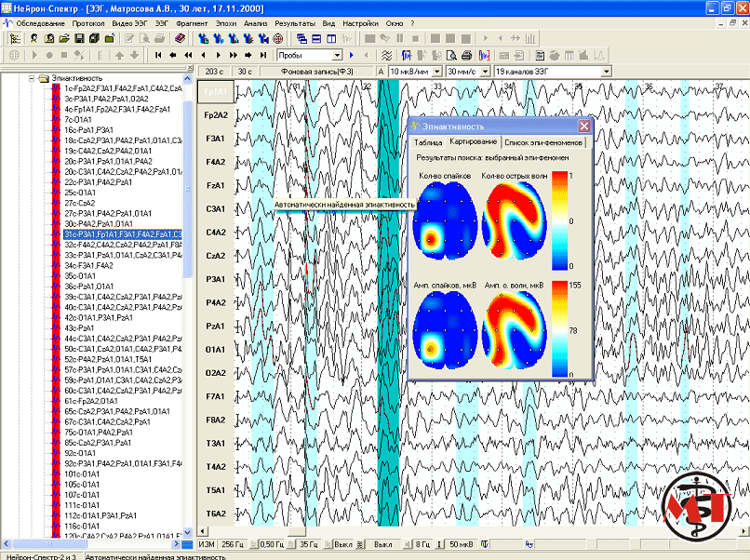Collapse the Эпиактивность tree folder
The height and width of the screenshot is (560, 750).
(x=32, y=78)
